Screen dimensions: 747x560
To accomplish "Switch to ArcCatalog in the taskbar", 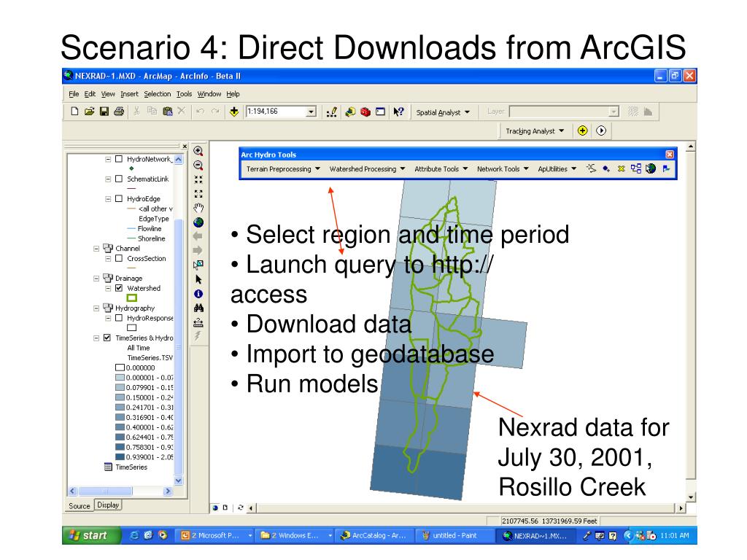I will (x=374, y=536).
